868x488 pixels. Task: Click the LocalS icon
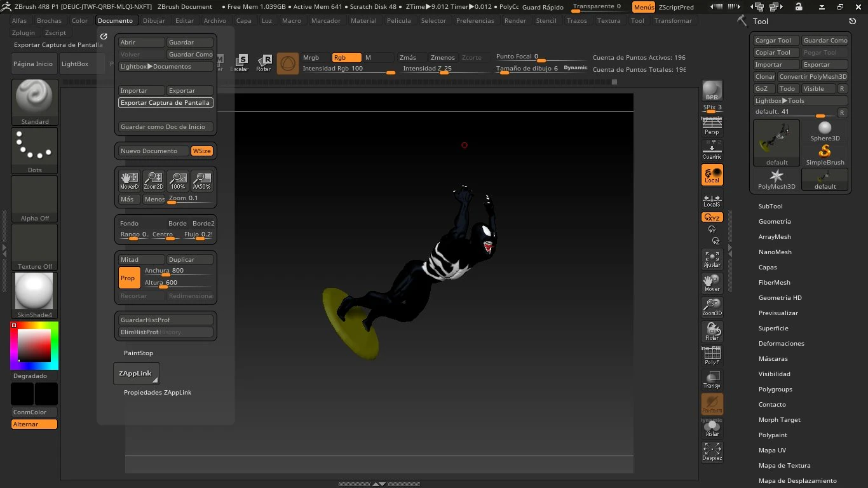(712, 199)
